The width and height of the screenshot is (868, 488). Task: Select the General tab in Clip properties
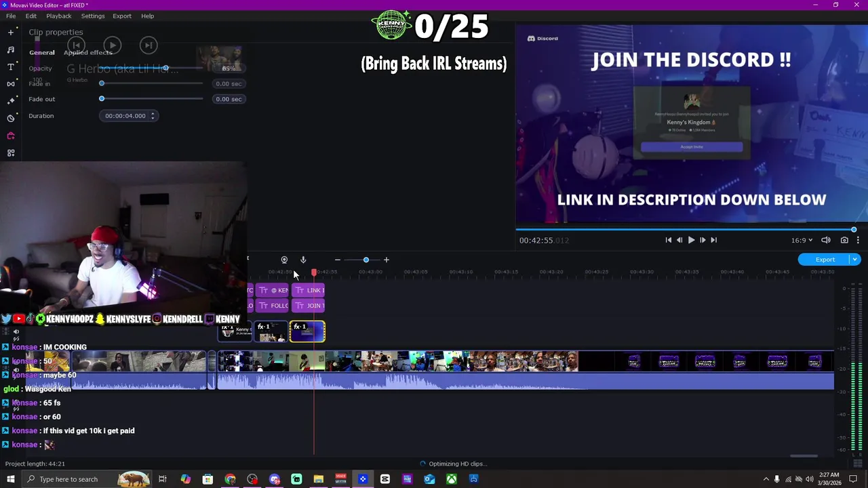(42, 52)
